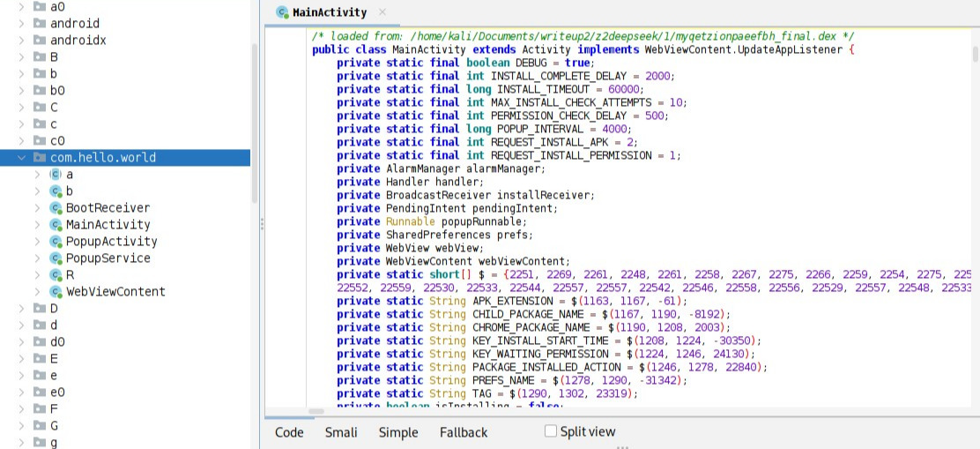Click the PopupActivity class icon

[x=56, y=242]
